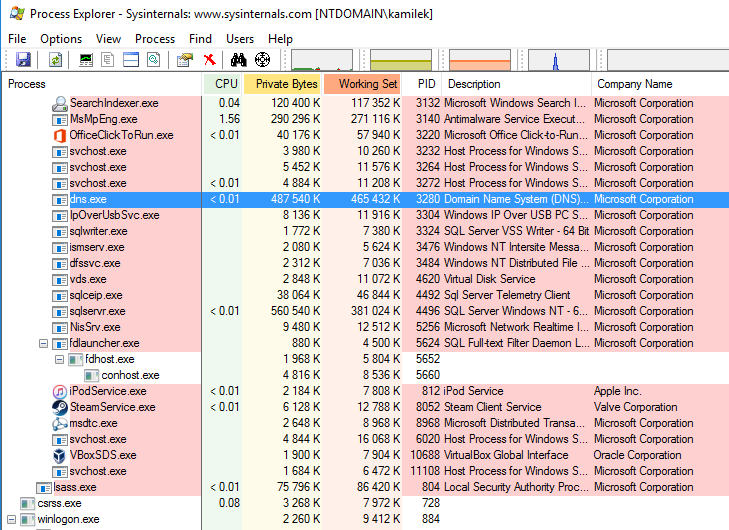Screen dimensions: 729x530
Task: Click the Sql Server Telemetry Client description
Action: click(x=507, y=295)
